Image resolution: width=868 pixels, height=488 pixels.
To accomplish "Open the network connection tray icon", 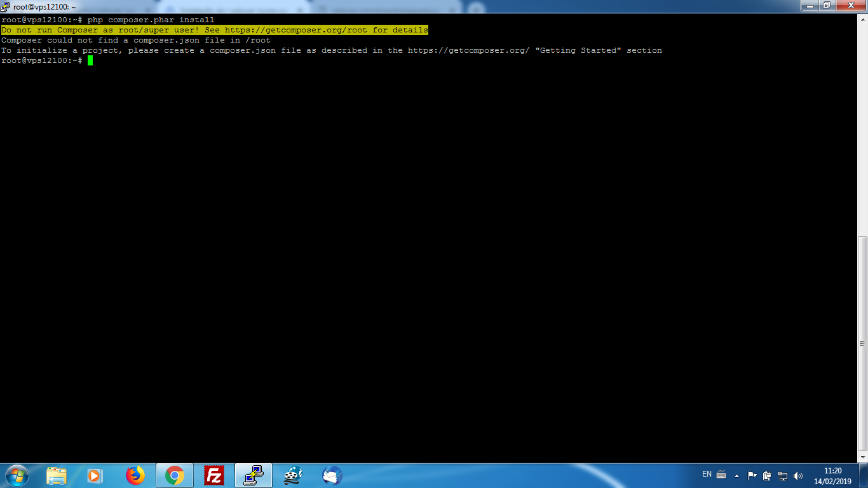I will click(x=783, y=475).
